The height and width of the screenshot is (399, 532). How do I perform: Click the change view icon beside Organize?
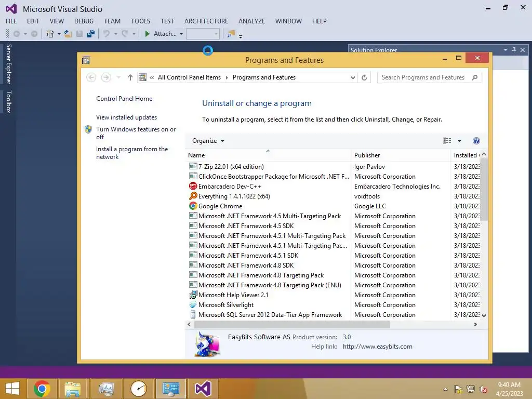point(447,141)
